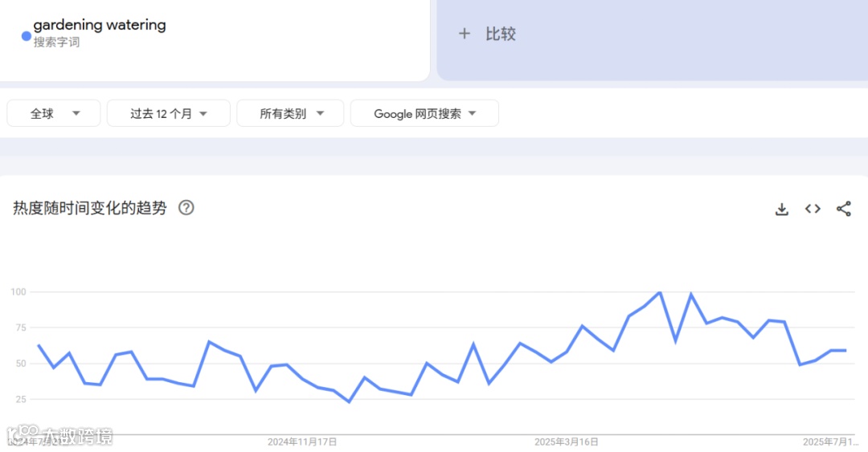Click the blue dot beside gardening watering
Image resolution: width=868 pixels, height=452 pixels.
(26, 36)
